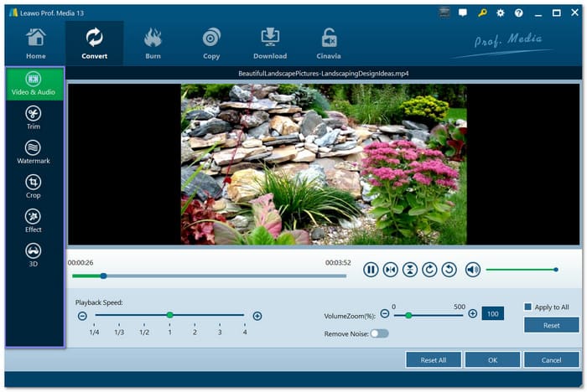
Task: Toggle the Remove Noise switch
Action: pos(379,333)
